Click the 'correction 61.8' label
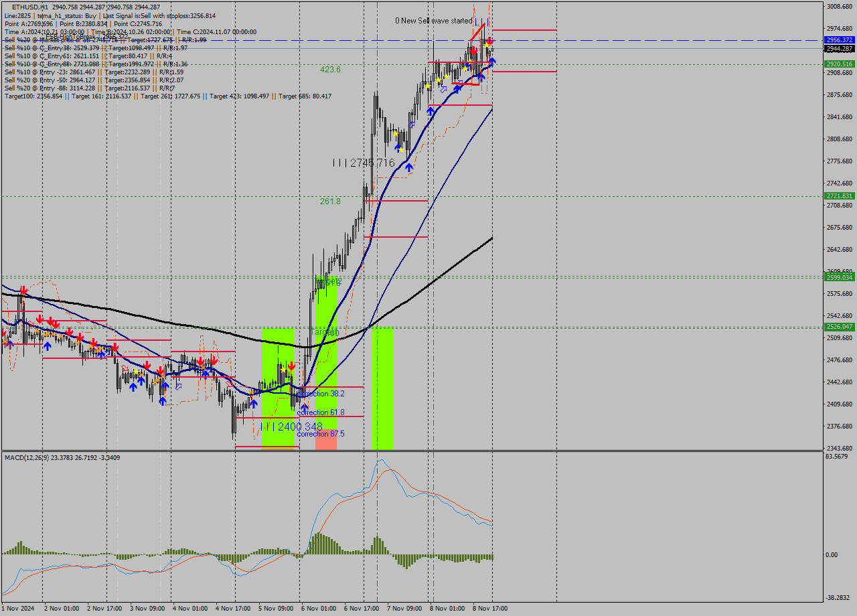This screenshot has height=616, width=857. [x=321, y=412]
